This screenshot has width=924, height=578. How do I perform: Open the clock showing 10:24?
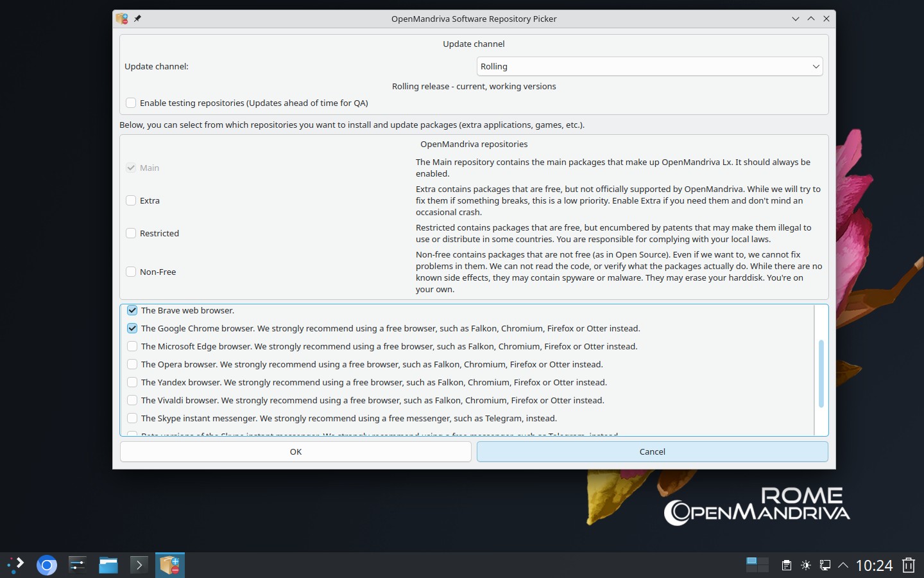click(874, 565)
